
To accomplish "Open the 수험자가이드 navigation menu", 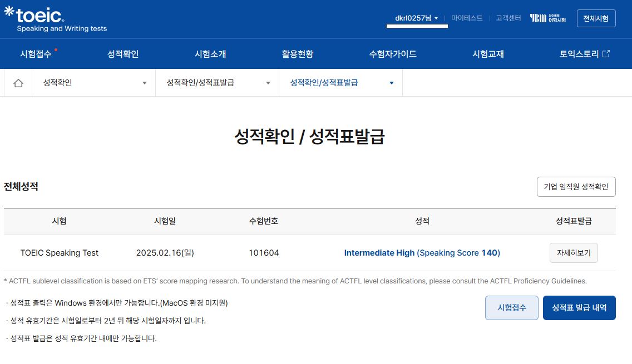I will coord(393,54).
